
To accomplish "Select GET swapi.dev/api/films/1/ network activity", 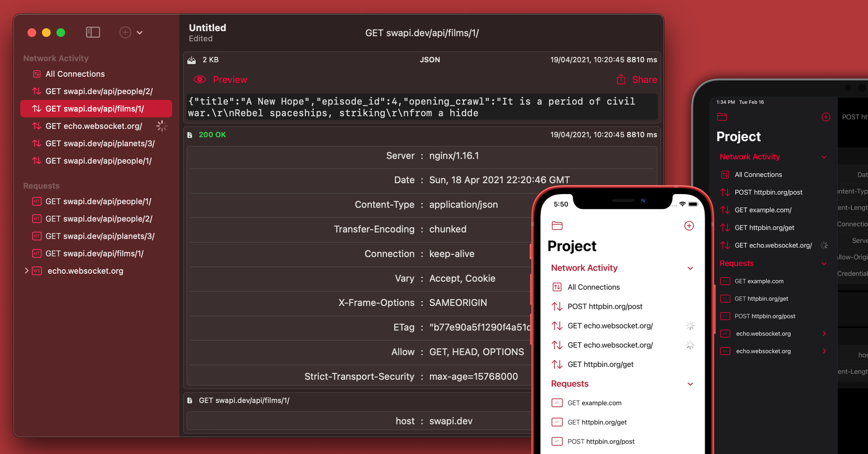I will pyautogui.click(x=95, y=109).
